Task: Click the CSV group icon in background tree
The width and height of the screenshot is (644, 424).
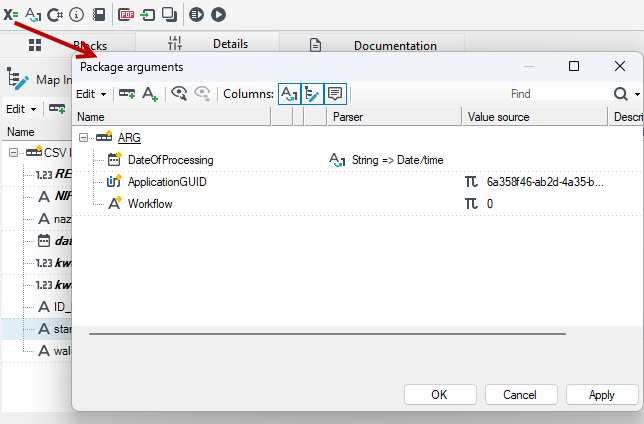Action: [34, 151]
